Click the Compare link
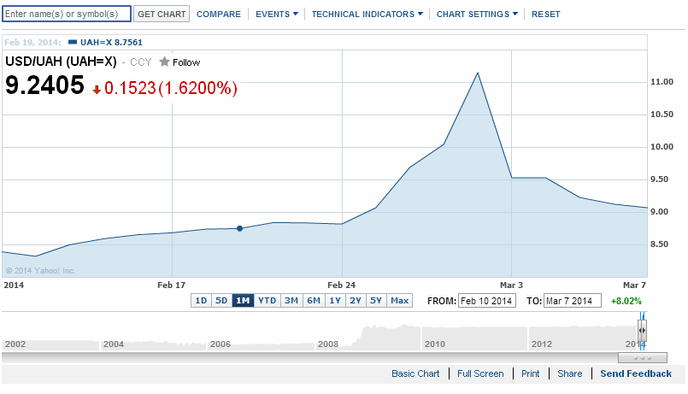 tap(219, 14)
